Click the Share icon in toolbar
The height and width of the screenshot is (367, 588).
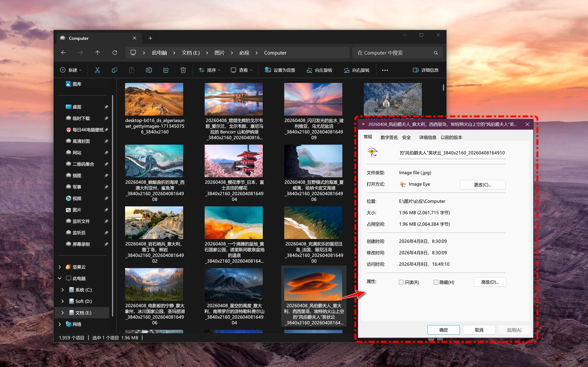pyautogui.click(x=166, y=70)
